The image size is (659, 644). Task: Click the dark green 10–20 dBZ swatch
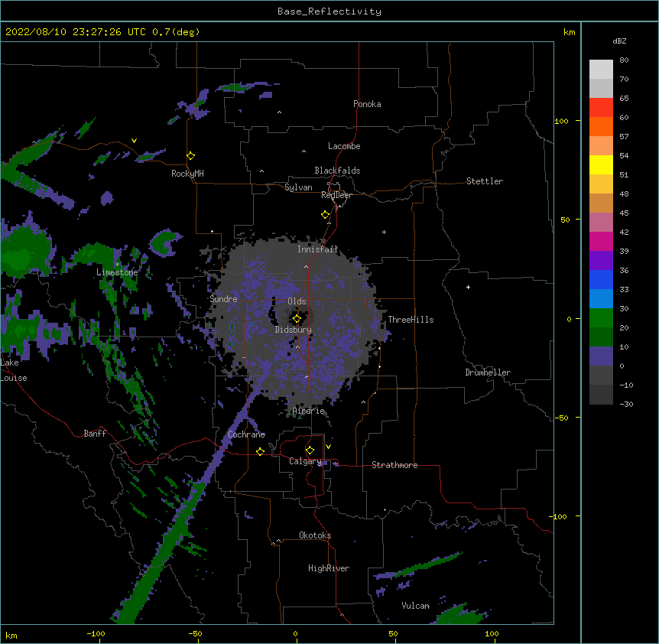601,337
